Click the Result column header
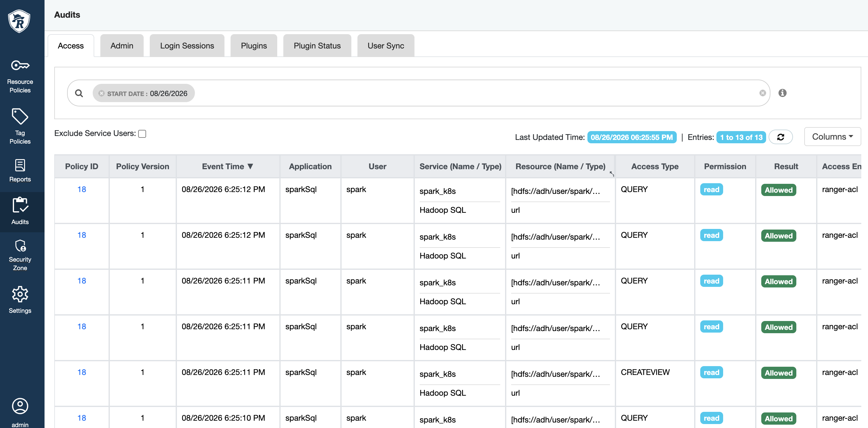This screenshot has width=868, height=428. 786,166
